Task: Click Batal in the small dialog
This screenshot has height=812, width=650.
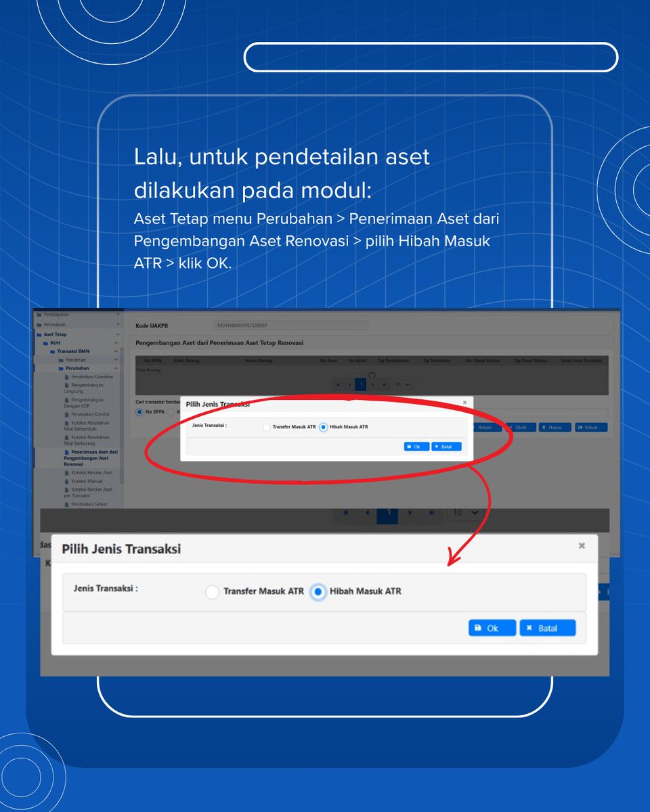Action: coord(446,447)
